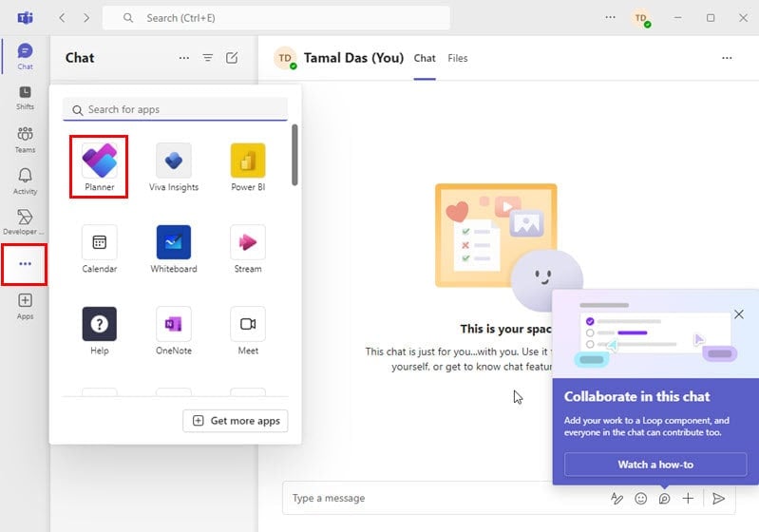This screenshot has width=759, height=532.
Task: Send the message
Action: (x=719, y=498)
